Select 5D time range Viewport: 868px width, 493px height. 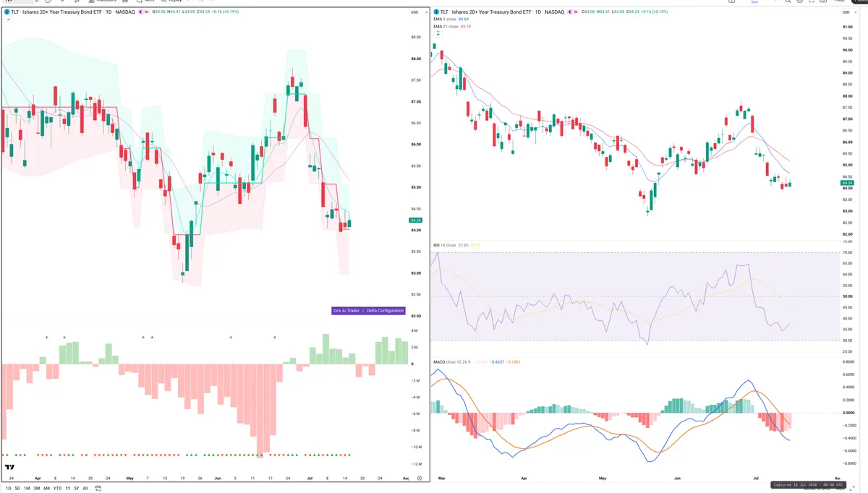17,488
